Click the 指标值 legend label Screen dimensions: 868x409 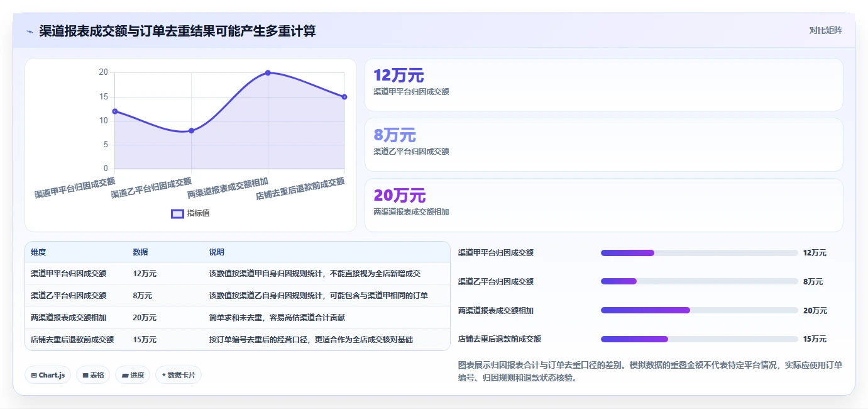coord(198,213)
